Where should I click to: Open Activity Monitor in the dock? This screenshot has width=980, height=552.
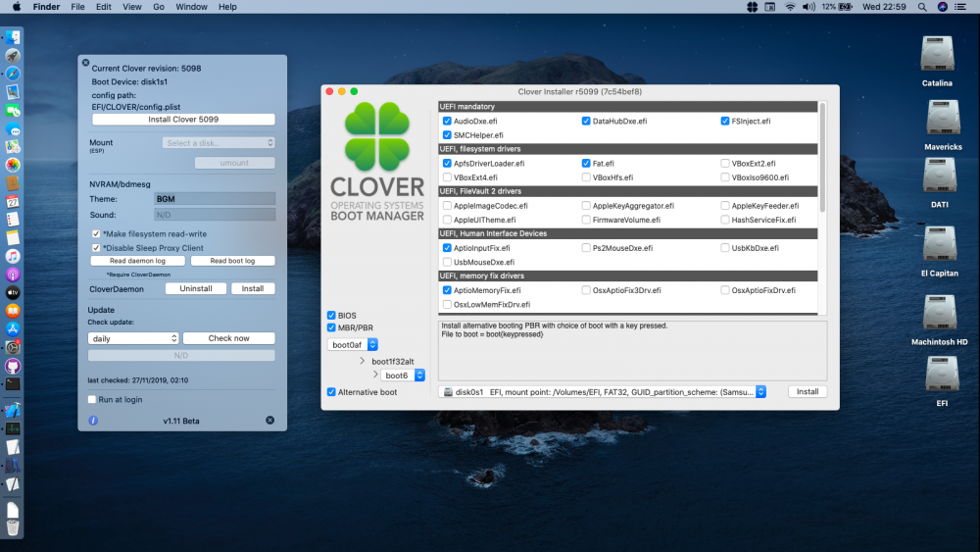click(13, 428)
